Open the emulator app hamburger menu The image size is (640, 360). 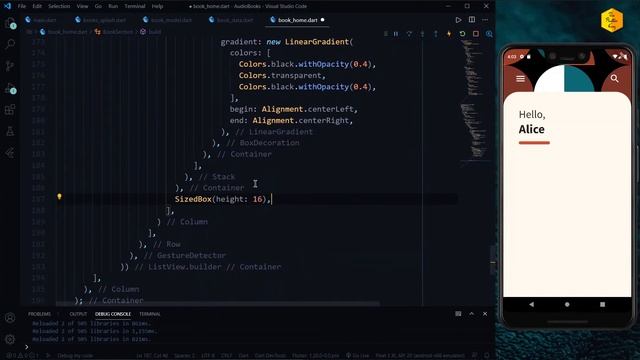[520, 79]
